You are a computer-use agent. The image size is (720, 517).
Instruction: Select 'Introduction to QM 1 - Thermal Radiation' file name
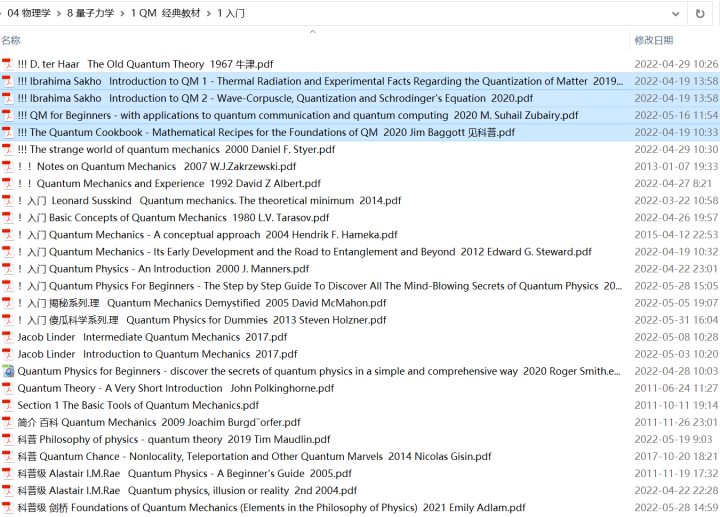pyautogui.click(x=320, y=81)
